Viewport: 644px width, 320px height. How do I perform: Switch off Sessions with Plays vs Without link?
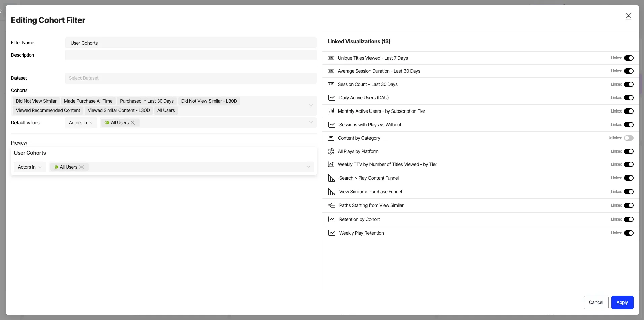[x=629, y=125]
